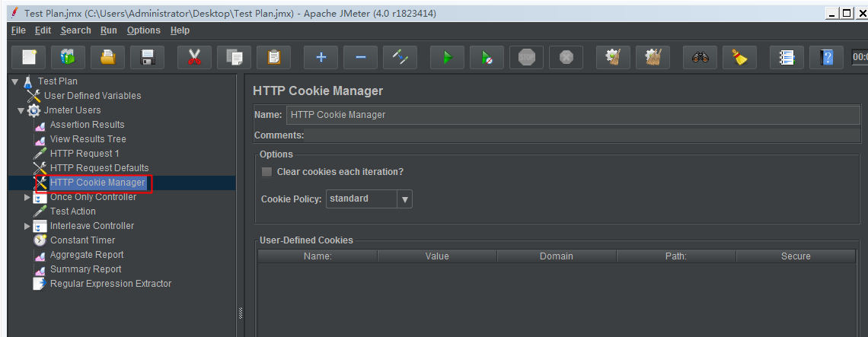
Task: Open the Search menu
Action: tap(76, 30)
